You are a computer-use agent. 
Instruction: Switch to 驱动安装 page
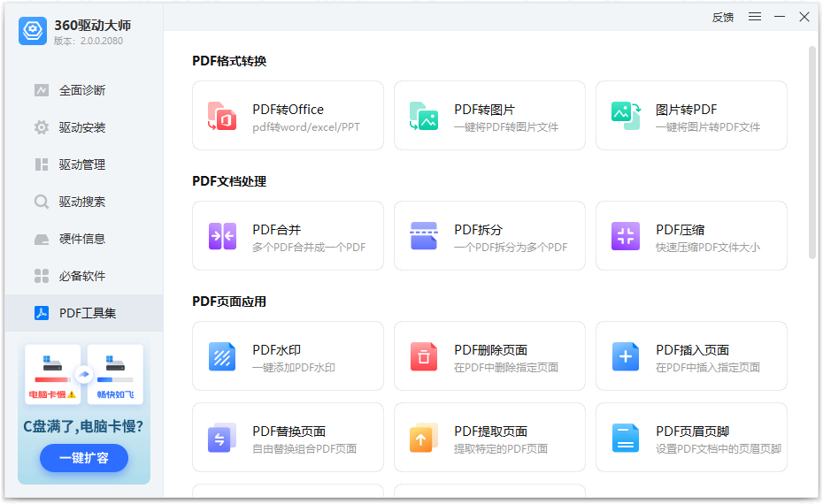coord(84,127)
